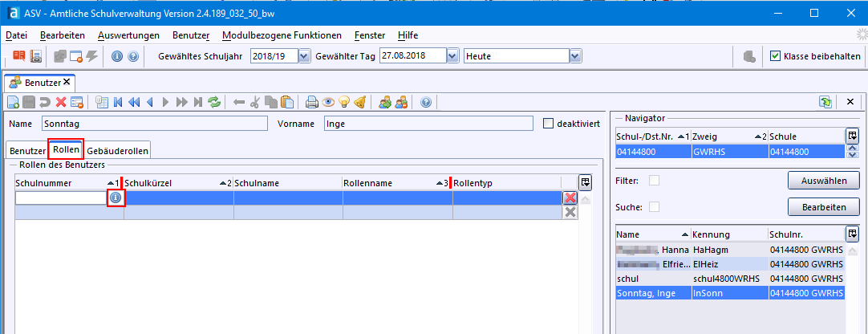Screen dimensions: 868x334
Task: Click the light bulb icon
Action: tap(344, 102)
